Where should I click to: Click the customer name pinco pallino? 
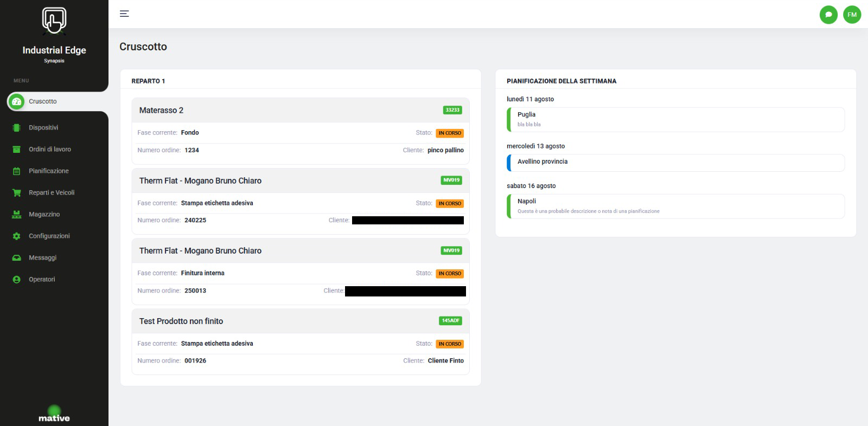pyautogui.click(x=445, y=150)
